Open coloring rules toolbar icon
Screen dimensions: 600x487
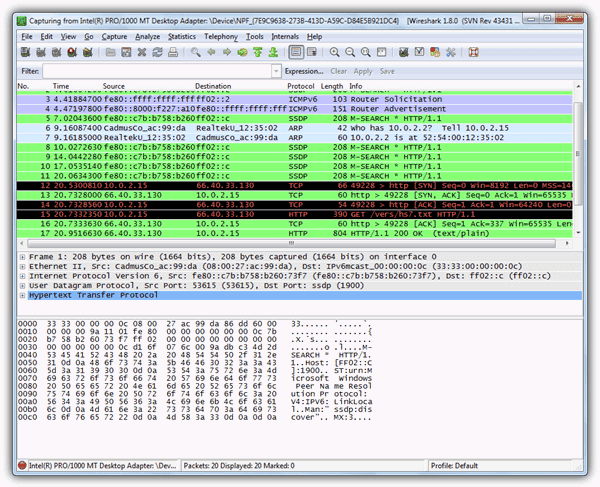point(435,52)
